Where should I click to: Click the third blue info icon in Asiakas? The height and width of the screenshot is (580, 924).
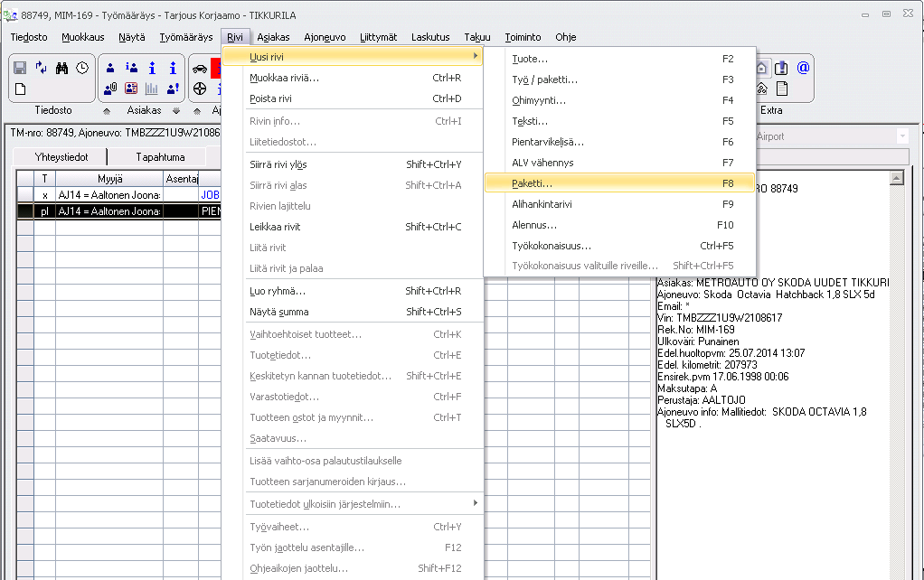152,69
